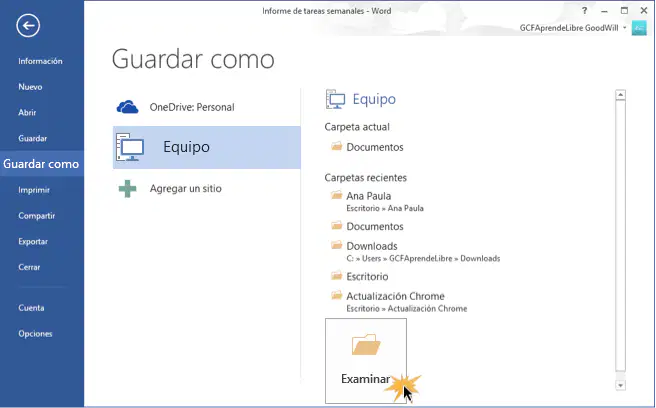Click the scrollbar up arrow
Image resolution: width=656 pixels, height=408 pixels.
pyautogui.click(x=620, y=95)
